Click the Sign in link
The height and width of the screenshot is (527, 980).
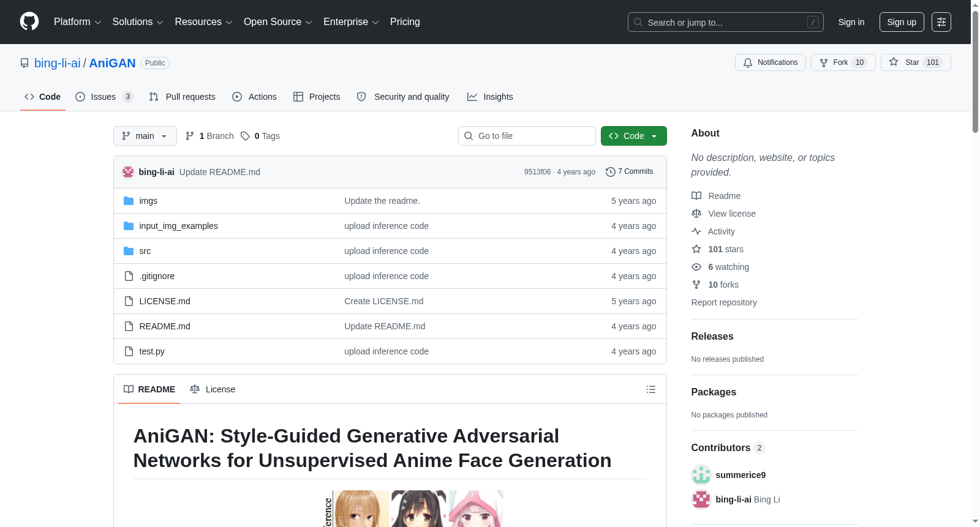click(x=851, y=22)
